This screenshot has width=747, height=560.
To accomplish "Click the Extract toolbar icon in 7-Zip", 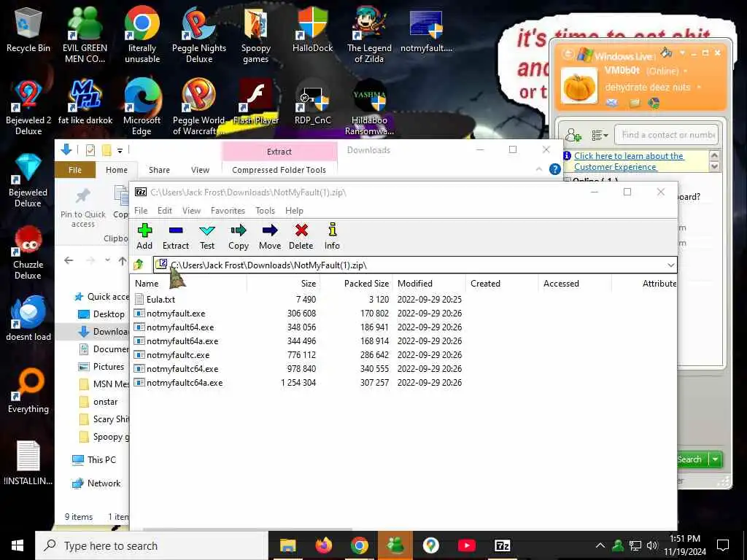I will 176,236.
